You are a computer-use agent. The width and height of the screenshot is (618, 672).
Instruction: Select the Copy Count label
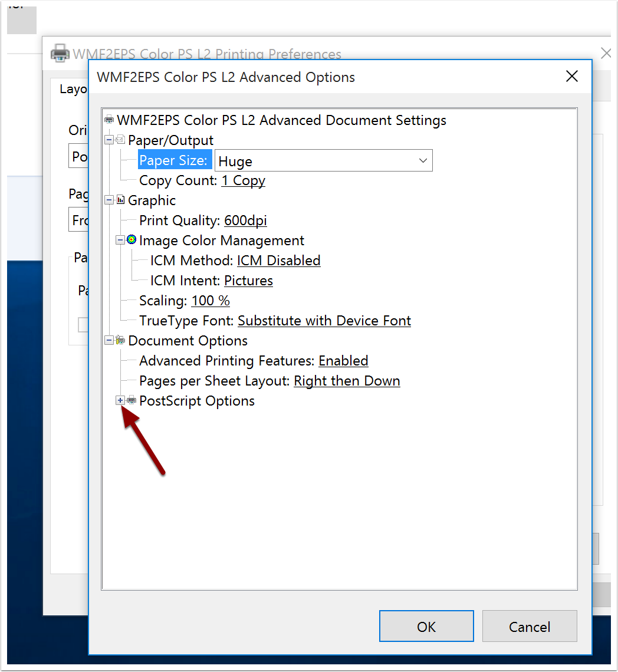(179, 180)
